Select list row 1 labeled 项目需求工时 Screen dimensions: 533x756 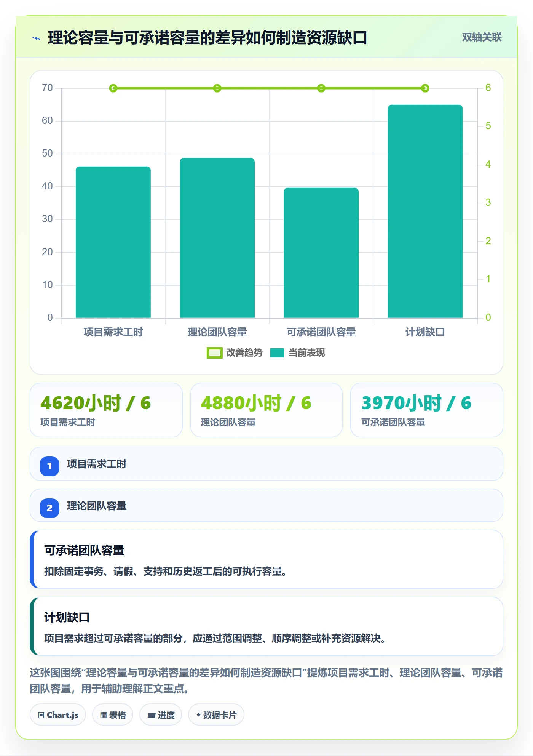point(266,464)
